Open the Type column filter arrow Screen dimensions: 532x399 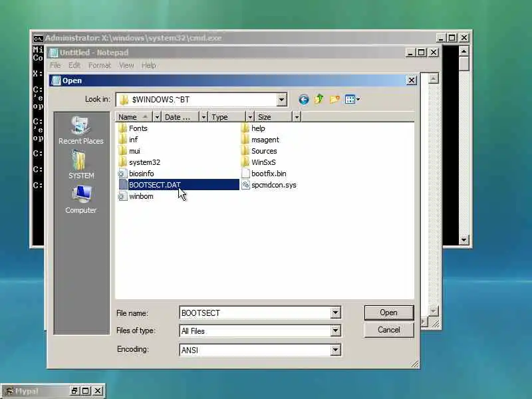(250, 117)
